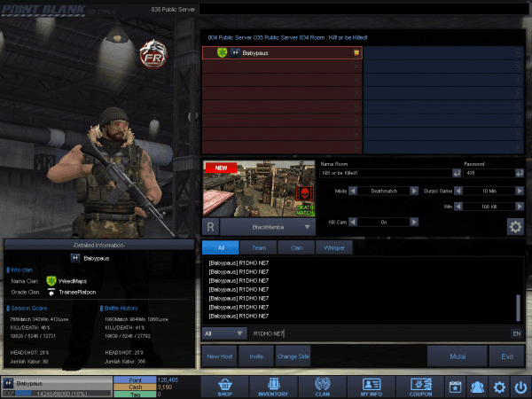The height and width of the screenshot is (399, 532).
Task: Open the Clan page
Action: point(323,387)
